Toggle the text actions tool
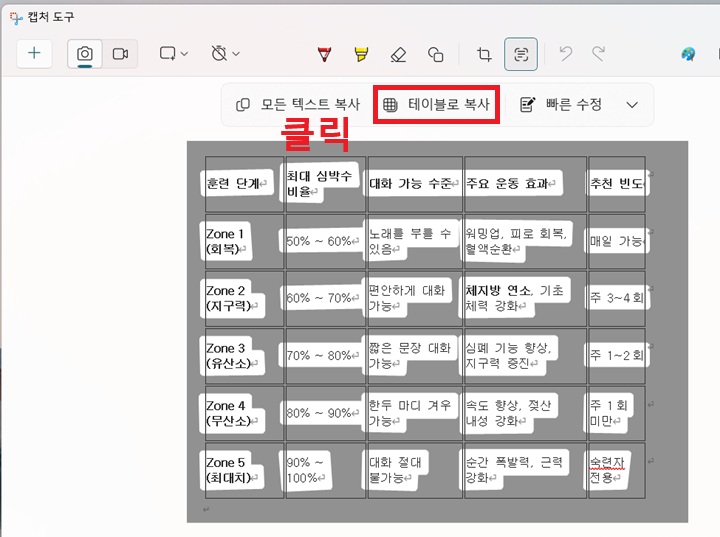 click(x=521, y=54)
